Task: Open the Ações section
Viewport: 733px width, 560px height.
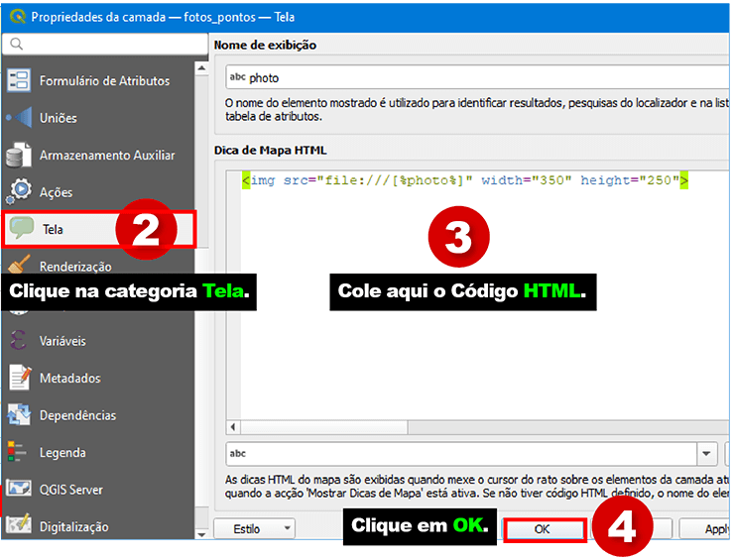Action: click(57, 192)
